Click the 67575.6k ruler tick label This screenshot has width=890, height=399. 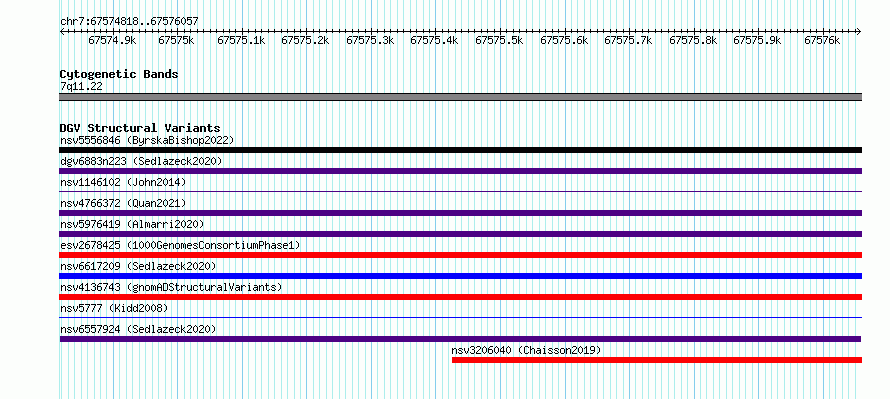564,41
